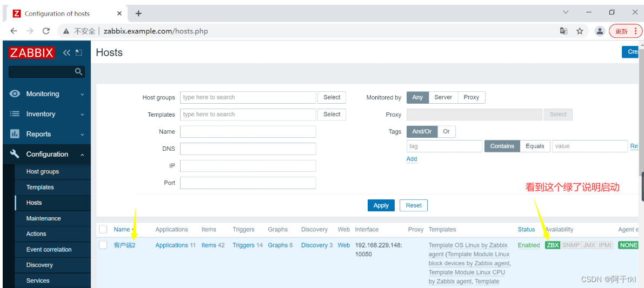Click the JMX availability badge
644x288 pixels.
pyautogui.click(x=589, y=245)
